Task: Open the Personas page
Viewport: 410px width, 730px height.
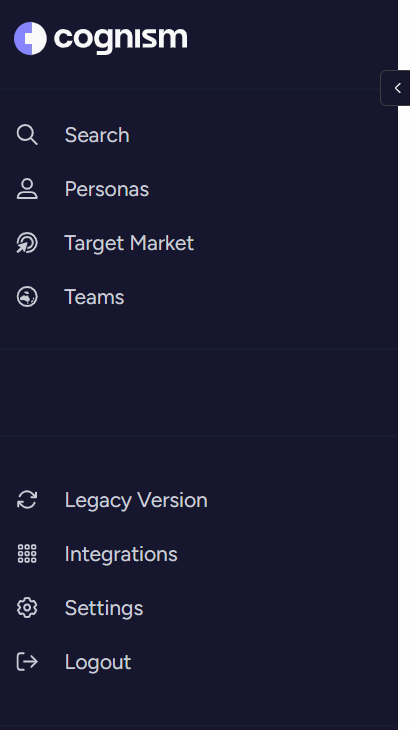Action: coord(107,189)
